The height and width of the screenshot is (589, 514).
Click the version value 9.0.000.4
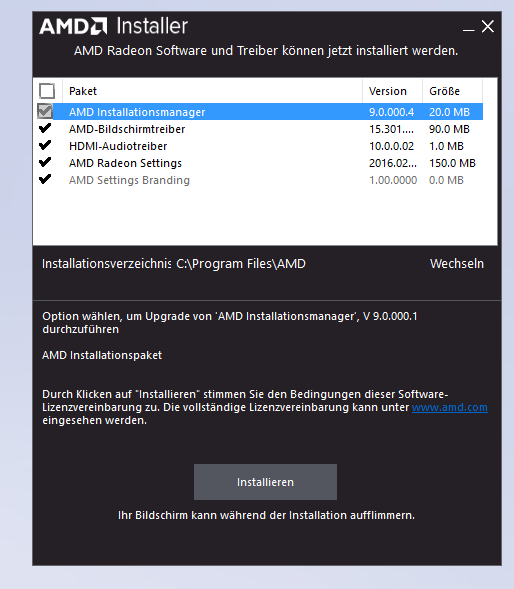pyautogui.click(x=392, y=112)
